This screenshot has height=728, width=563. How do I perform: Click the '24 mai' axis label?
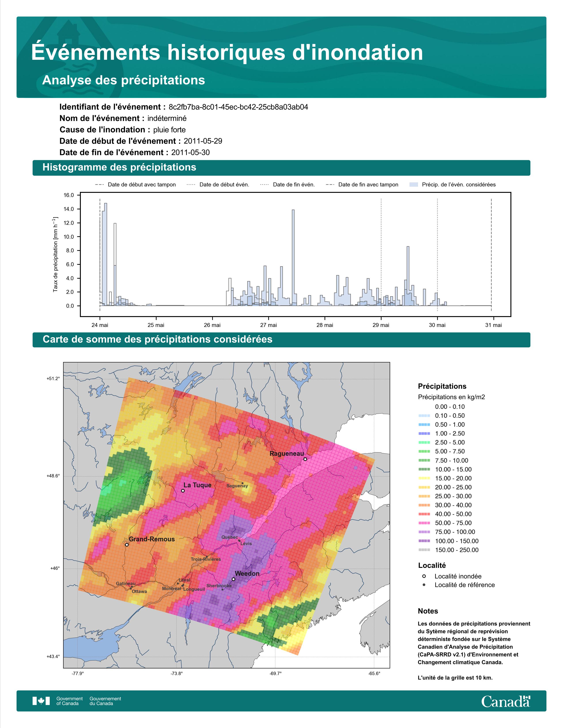click(x=100, y=325)
